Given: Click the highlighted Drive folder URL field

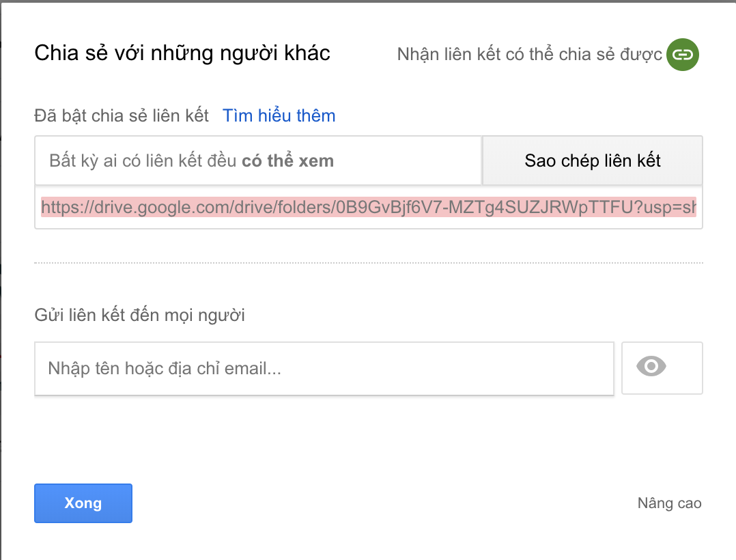Looking at the screenshot, I should (369, 208).
